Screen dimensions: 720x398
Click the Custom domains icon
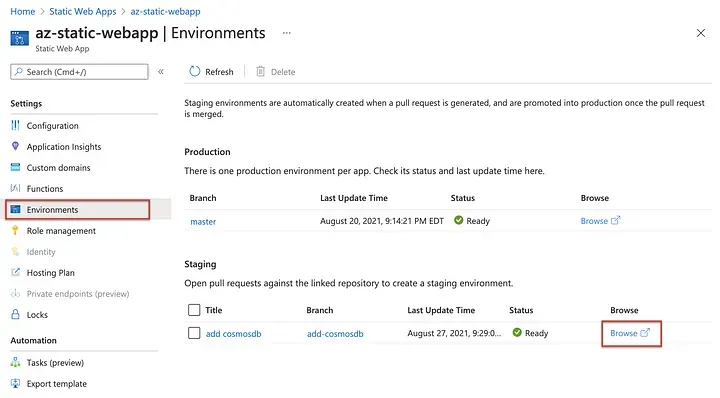[16, 168]
